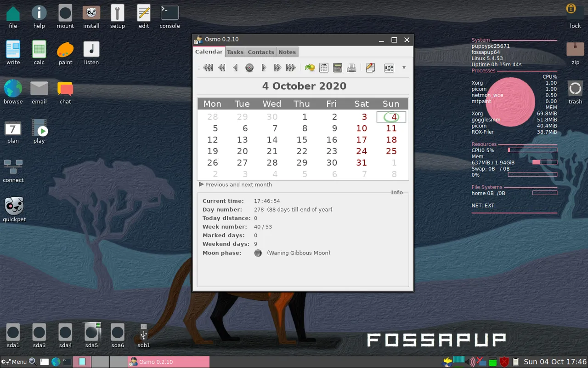Click the 'Moon phase:' label
This screenshot has width=588, height=368.
(x=222, y=253)
